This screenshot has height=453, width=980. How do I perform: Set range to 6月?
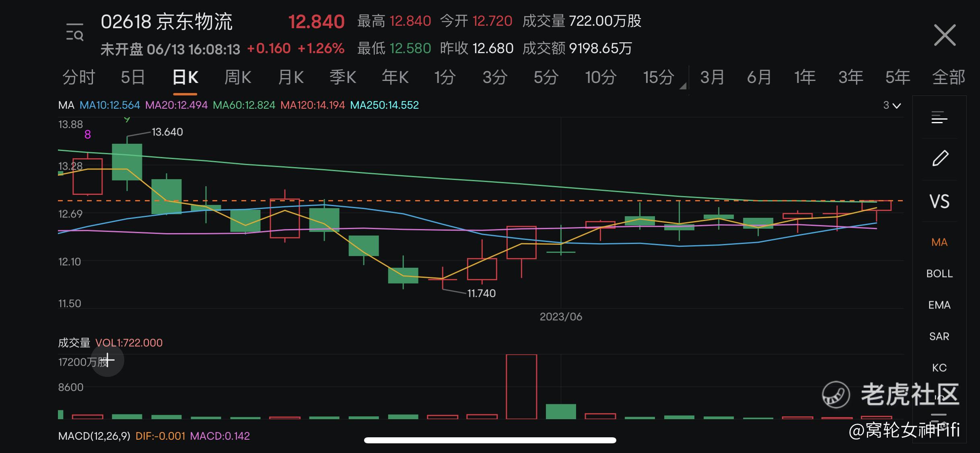759,77
